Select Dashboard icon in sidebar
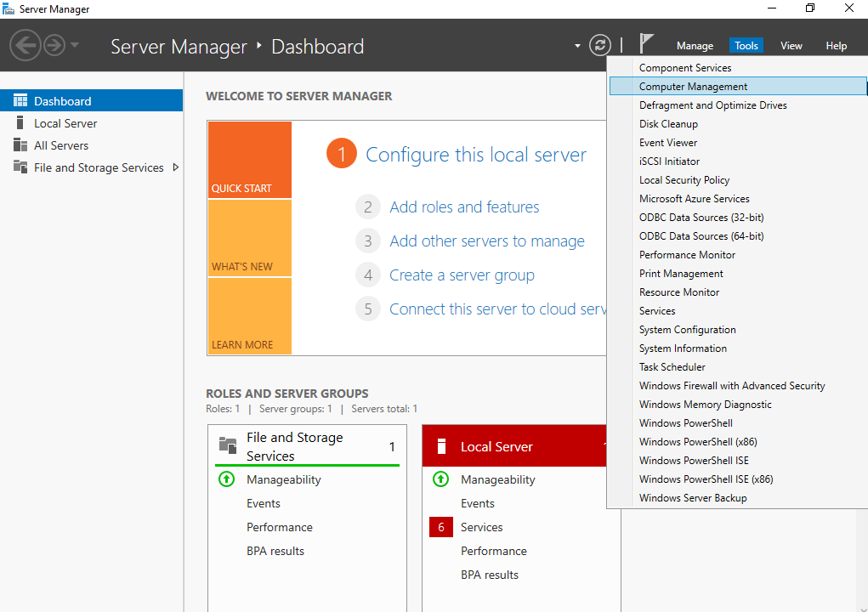The image size is (868, 612). coord(20,100)
